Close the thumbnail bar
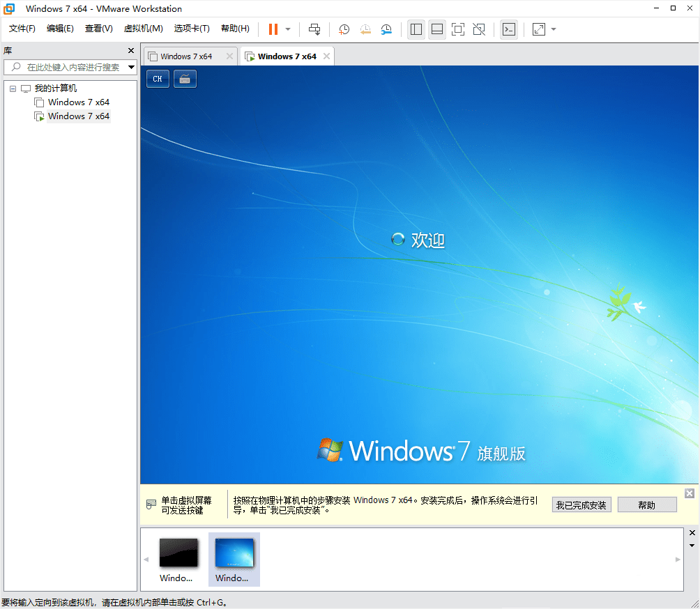This screenshot has width=700, height=609. [x=692, y=533]
